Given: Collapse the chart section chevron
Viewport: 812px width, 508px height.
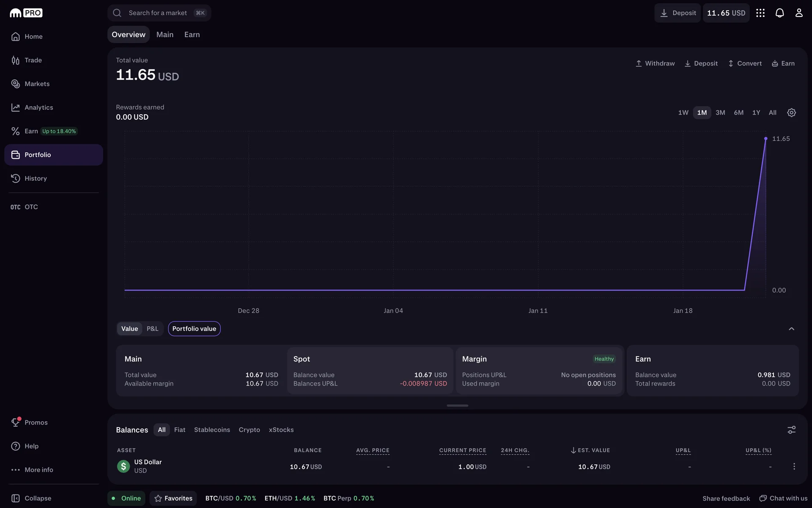Looking at the screenshot, I should [x=791, y=329].
